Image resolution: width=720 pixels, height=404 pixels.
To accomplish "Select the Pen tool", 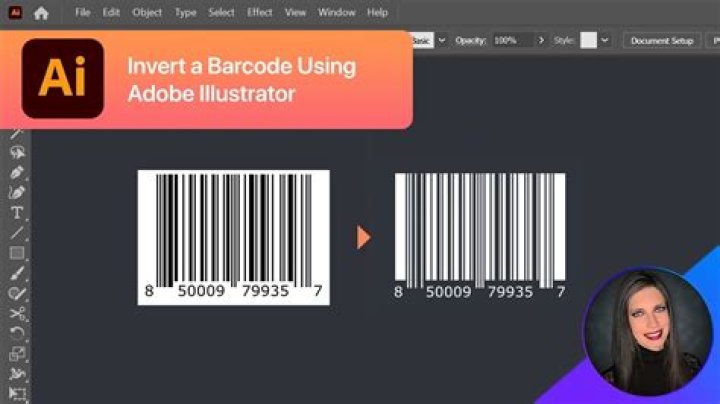I will 17,173.
